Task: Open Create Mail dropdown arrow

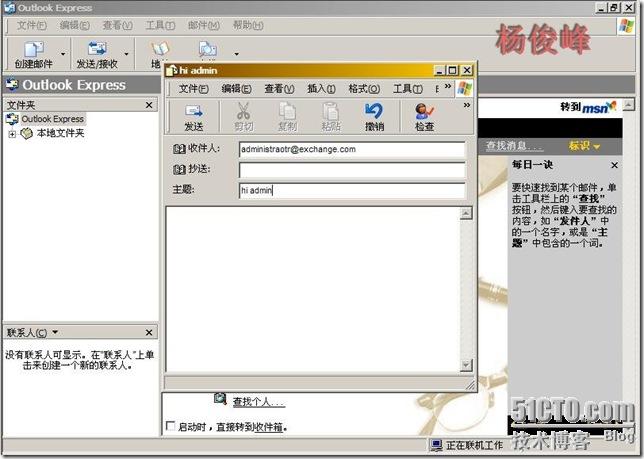Action: [63, 54]
